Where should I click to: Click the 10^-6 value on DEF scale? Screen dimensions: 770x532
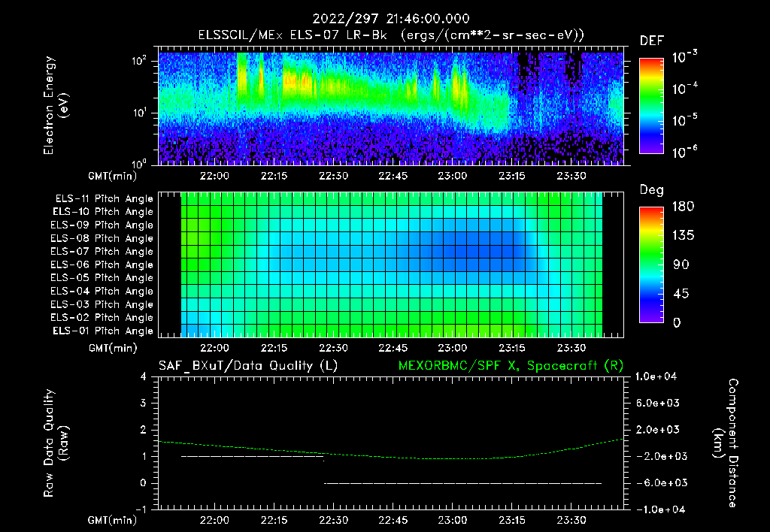(x=685, y=153)
